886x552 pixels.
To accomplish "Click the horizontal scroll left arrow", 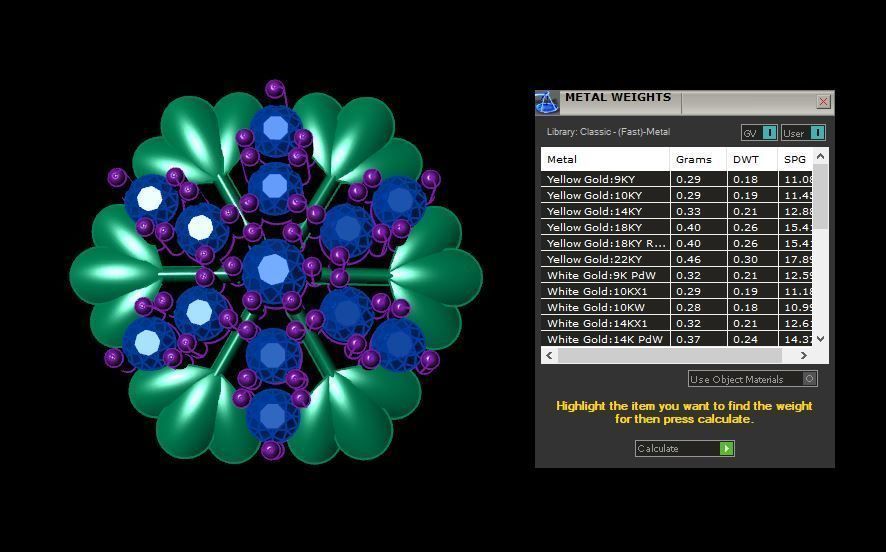I will 549,355.
